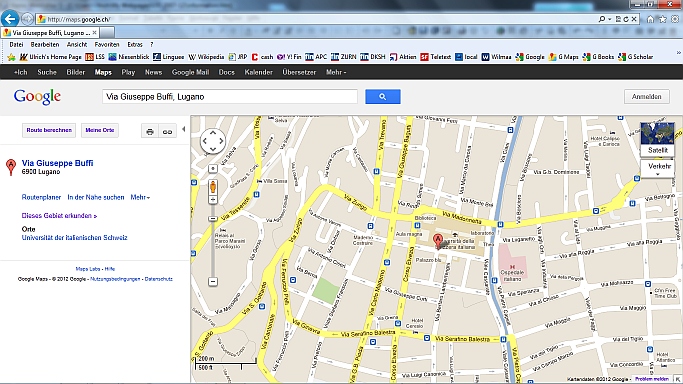Open the cash bookmark
683x384 pixels.
coord(262,57)
